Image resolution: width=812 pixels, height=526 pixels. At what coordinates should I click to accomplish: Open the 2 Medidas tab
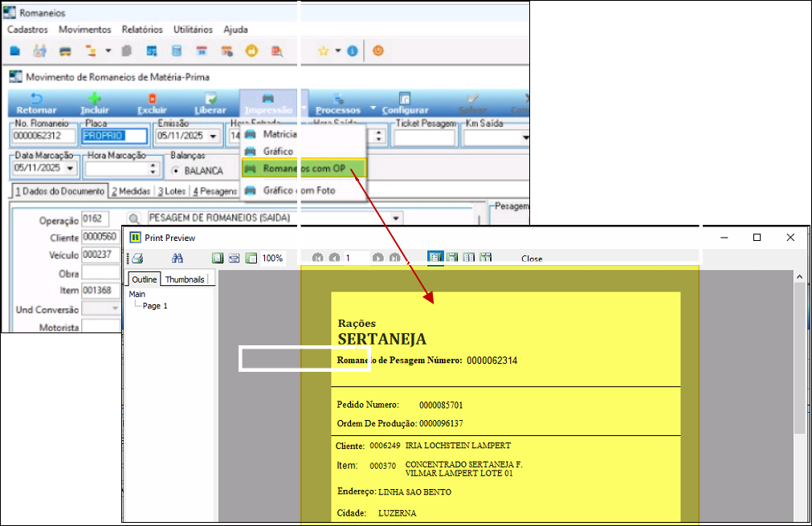point(132,191)
